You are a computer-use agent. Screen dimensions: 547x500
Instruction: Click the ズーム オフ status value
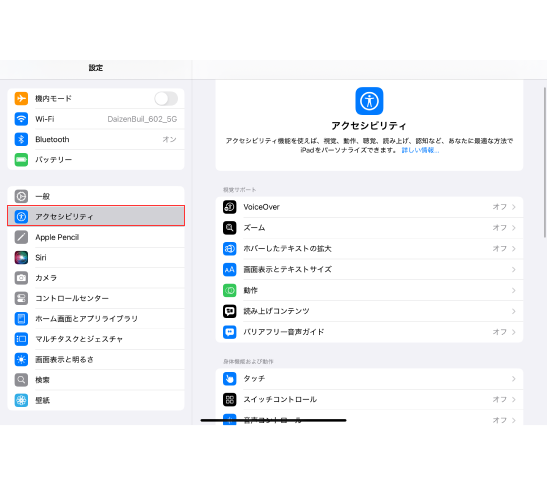tap(500, 228)
